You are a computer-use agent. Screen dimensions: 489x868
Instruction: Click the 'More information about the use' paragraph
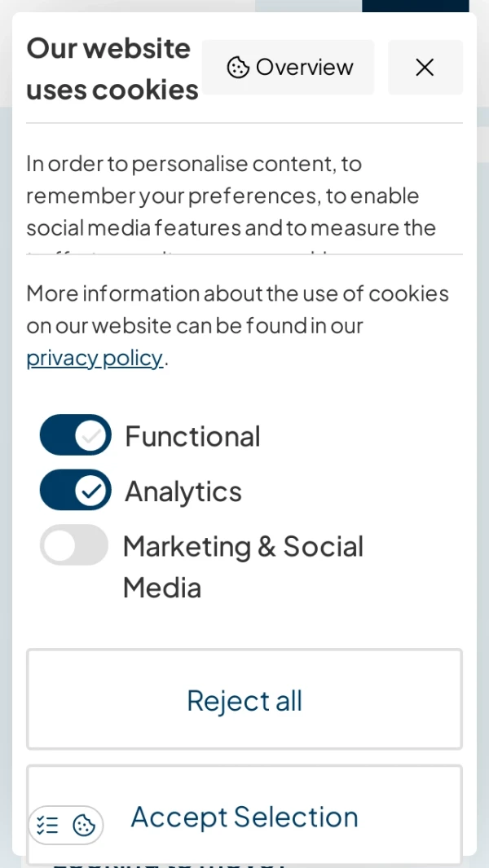[236, 310]
